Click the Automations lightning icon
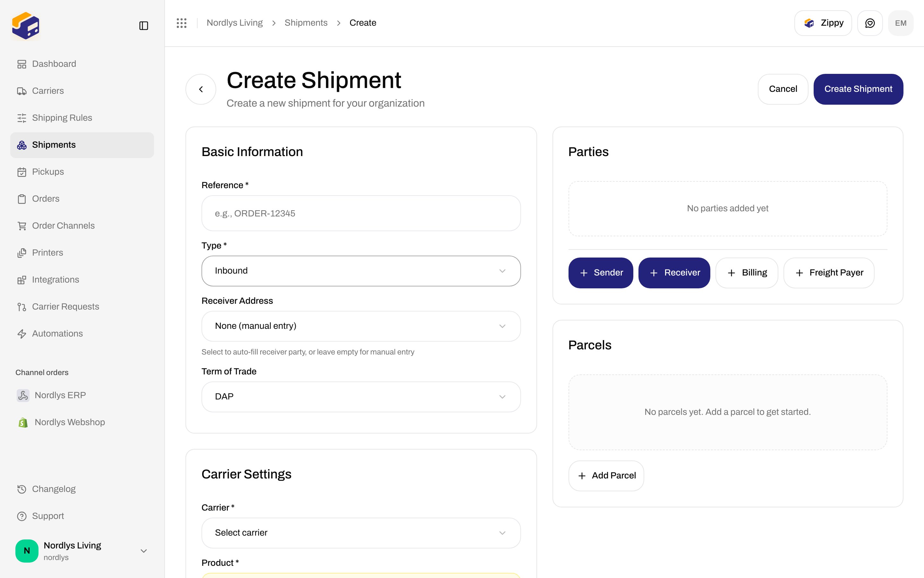 tap(22, 334)
